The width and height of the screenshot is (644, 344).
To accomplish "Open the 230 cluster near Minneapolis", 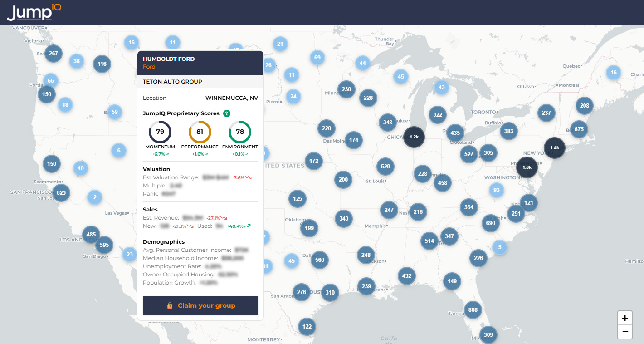I will 346,89.
